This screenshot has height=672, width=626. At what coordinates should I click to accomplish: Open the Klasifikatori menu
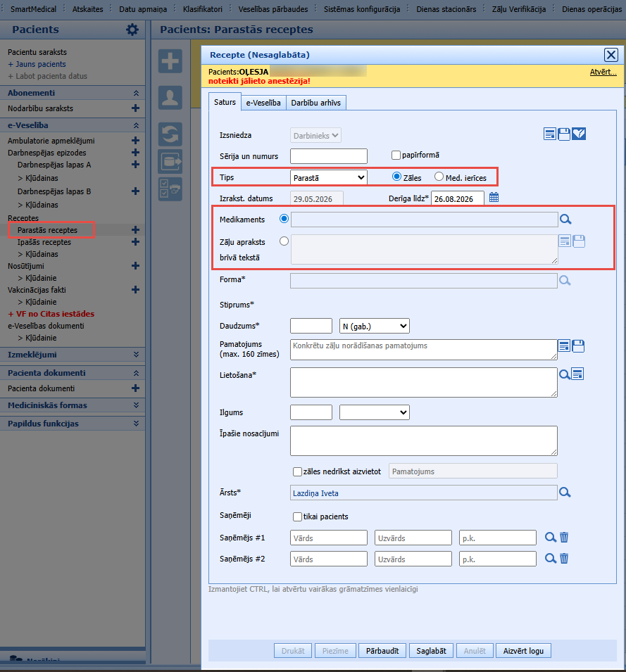pyautogui.click(x=202, y=9)
